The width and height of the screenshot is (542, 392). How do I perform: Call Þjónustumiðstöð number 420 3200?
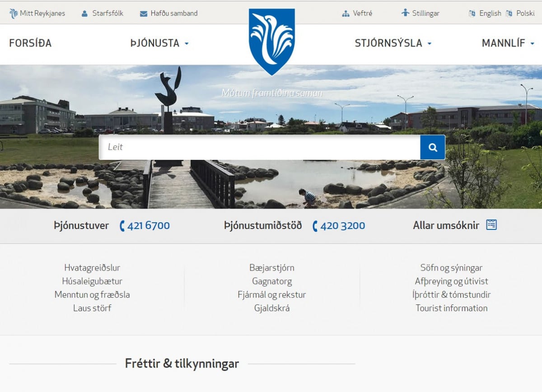[342, 225]
